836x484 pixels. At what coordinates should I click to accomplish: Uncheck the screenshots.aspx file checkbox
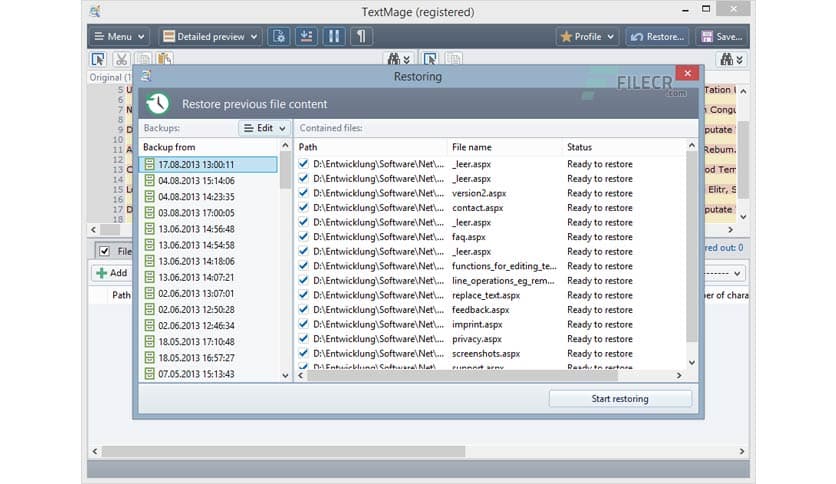303,352
